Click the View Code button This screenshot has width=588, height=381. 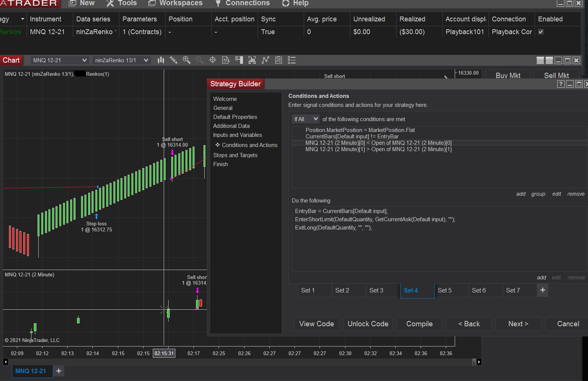point(317,324)
